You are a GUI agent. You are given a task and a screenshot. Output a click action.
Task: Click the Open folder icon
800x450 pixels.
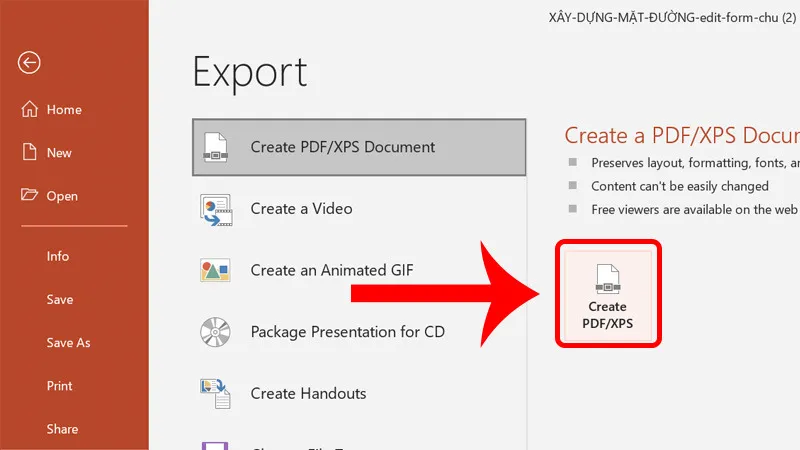(29, 196)
